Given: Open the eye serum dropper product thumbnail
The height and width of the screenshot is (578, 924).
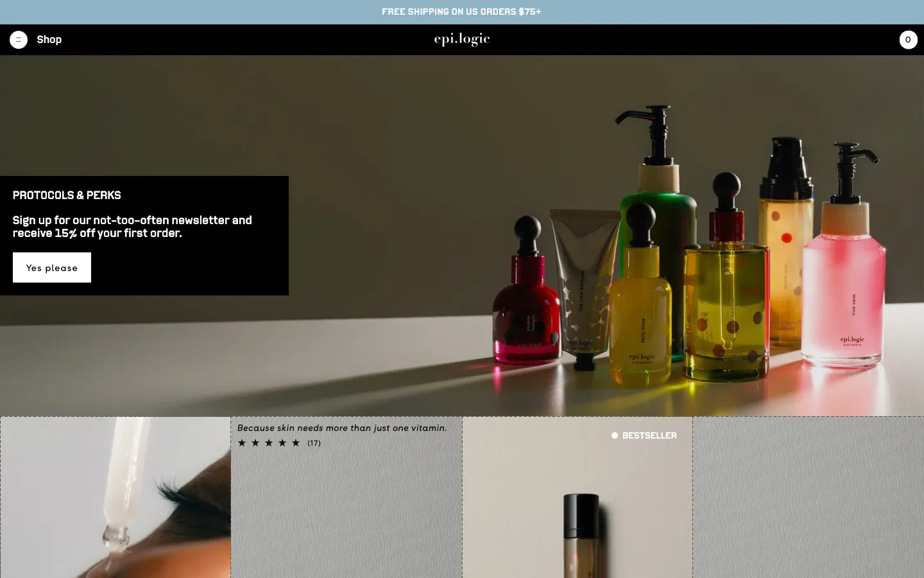Looking at the screenshot, I should [116, 498].
